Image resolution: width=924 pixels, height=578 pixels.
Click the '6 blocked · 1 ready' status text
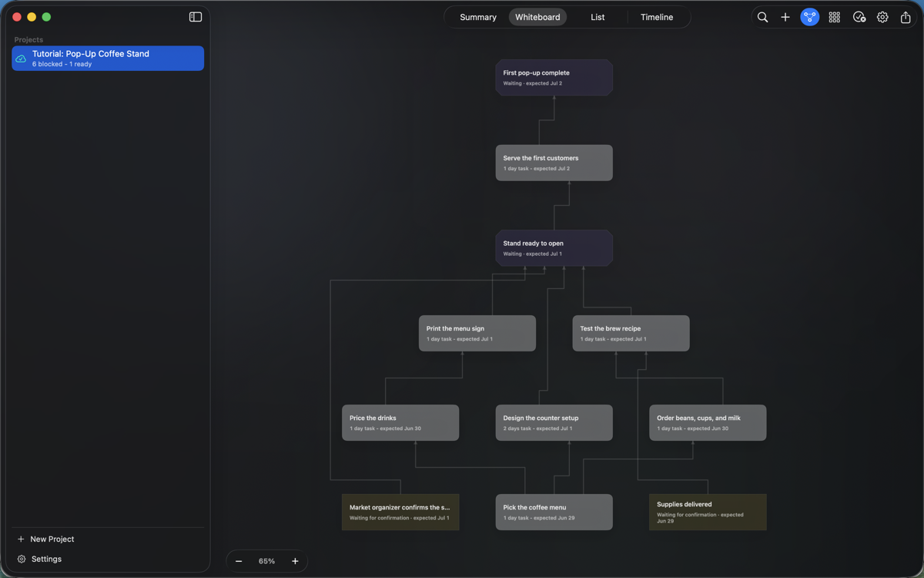(62, 64)
